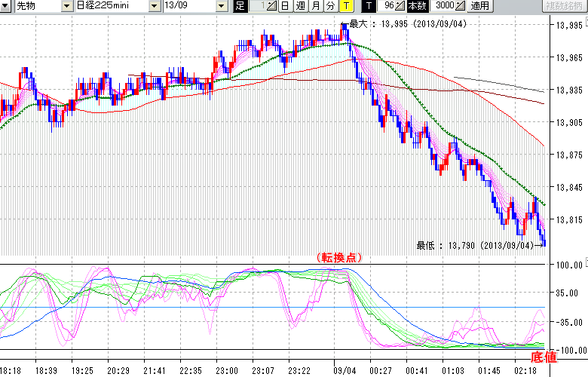
Task: Select the 足 candle period button
Action: tap(240, 6)
